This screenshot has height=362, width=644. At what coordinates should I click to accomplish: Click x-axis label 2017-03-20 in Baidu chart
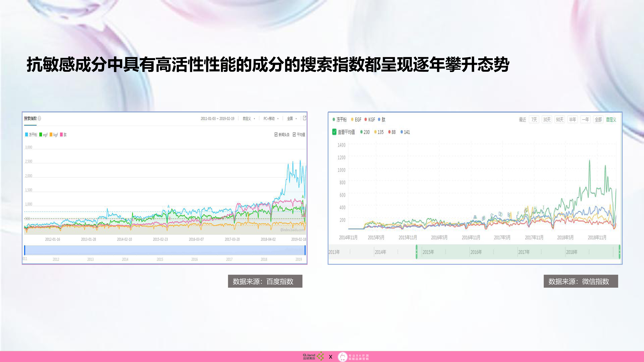tap(232, 239)
